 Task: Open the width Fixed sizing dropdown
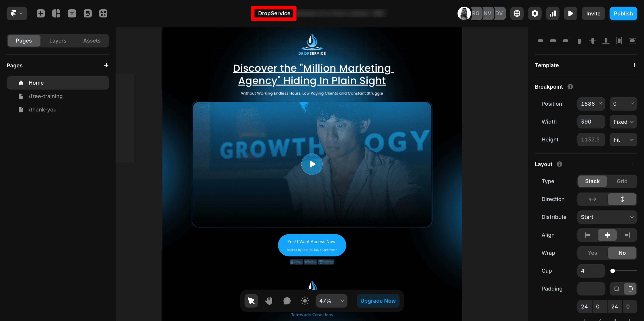623,122
